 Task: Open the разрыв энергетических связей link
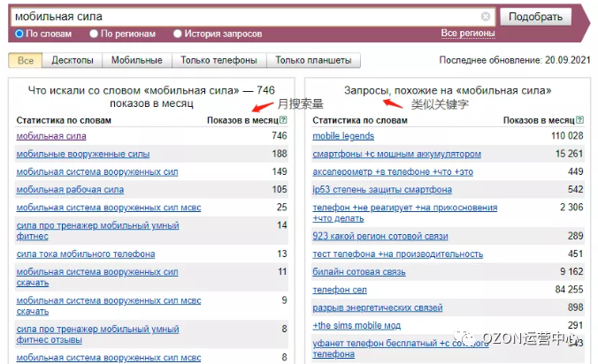click(x=378, y=307)
